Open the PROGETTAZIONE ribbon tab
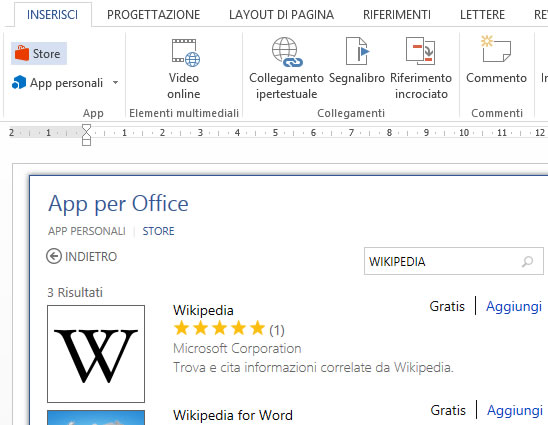The image size is (548, 425). pos(153,15)
